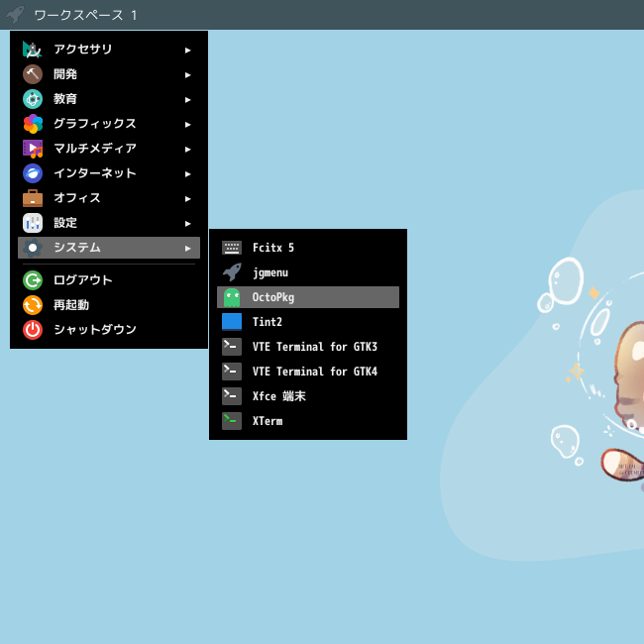644x644 pixels.
Task: Click the VTE Terminal for GTK3 icon
Action: pyautogui.click(x=232, y=347)
